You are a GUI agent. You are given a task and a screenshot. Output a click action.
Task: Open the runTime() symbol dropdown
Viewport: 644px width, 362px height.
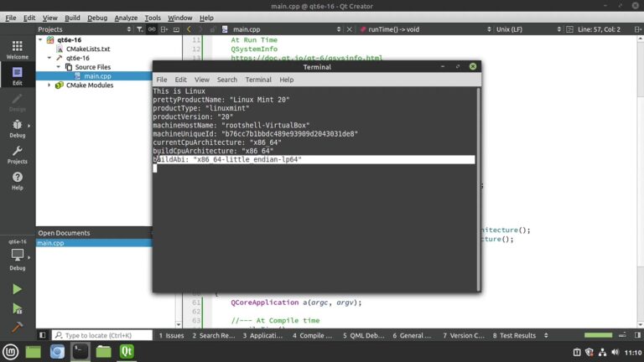(x=425, y=29)
